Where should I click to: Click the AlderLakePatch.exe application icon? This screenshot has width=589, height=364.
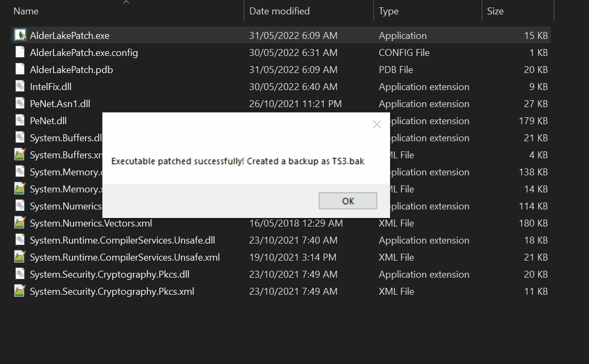coord(20,36)
